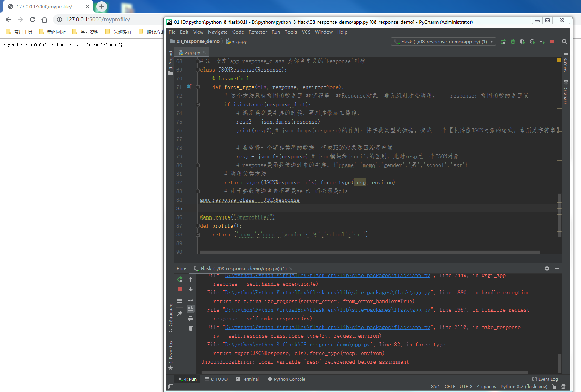Image resolution: width=581 pixels, height=392 pixels.
Task: Open the File menu in PyCharm
Action: click(172, 32)
